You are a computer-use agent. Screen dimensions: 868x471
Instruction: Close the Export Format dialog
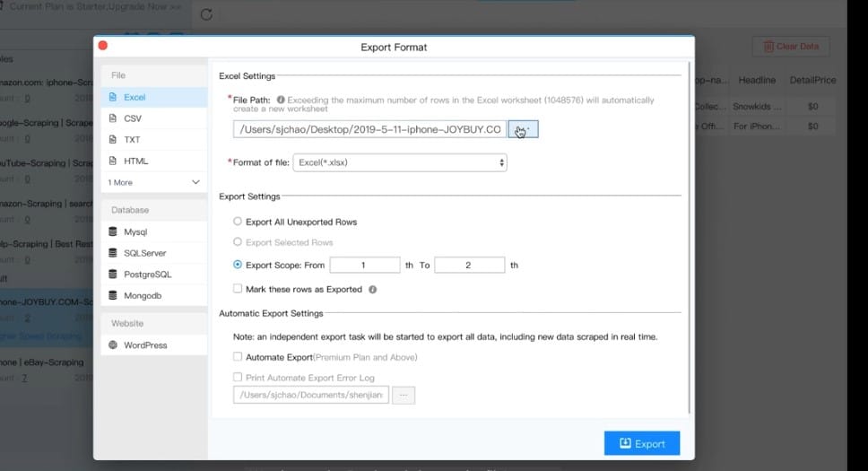click(x=103, y=46)
